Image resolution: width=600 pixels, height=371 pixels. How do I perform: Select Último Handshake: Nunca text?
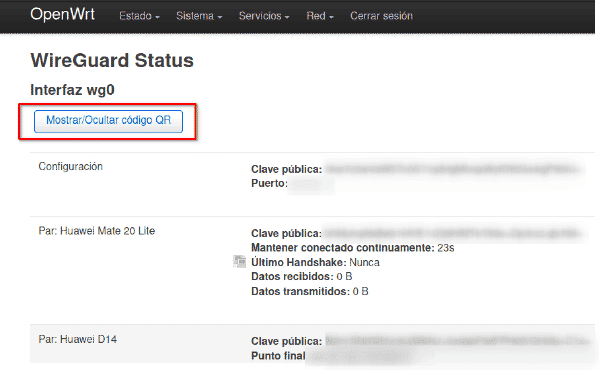coord(315,262)
